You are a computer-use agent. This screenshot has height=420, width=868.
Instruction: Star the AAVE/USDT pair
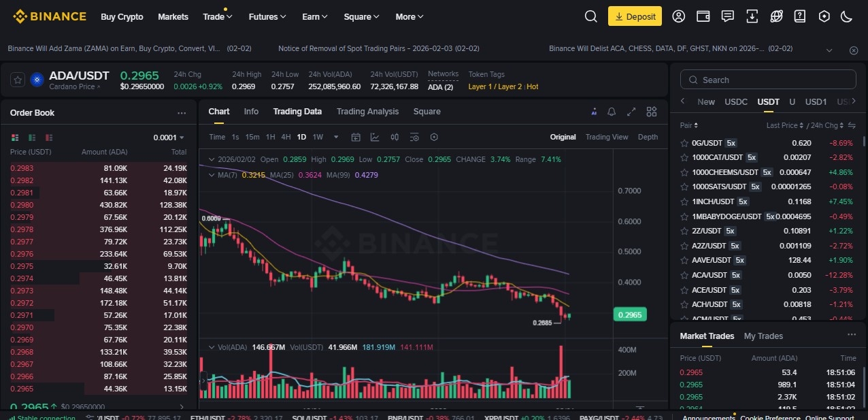[x=685, y=260]
